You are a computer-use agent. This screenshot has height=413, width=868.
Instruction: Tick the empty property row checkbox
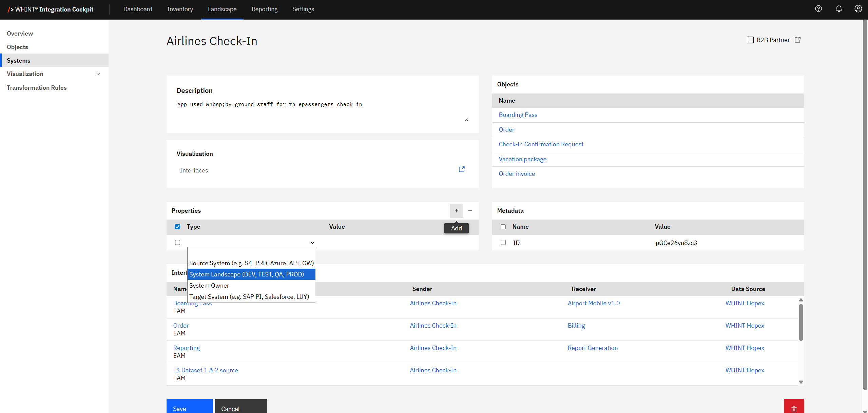click(177, 242)
